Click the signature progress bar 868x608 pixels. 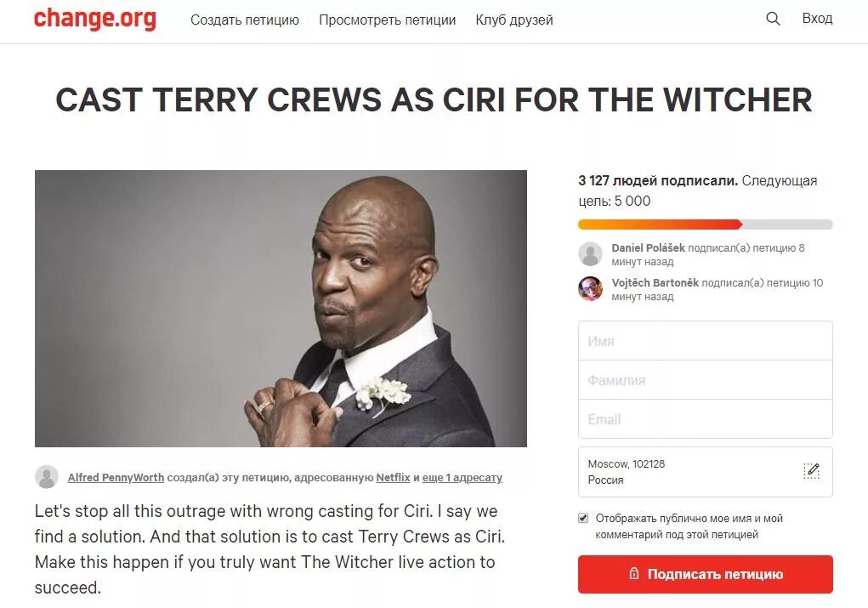click(706, 224)
